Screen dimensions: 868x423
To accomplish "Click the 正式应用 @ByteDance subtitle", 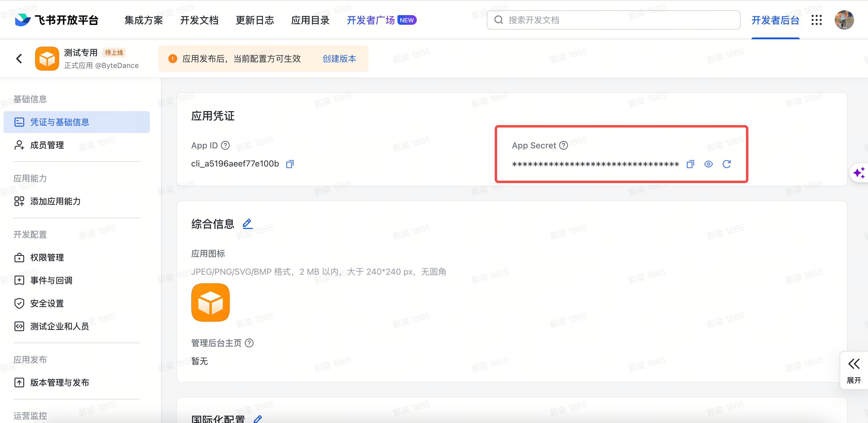I will tap(101, 66).
